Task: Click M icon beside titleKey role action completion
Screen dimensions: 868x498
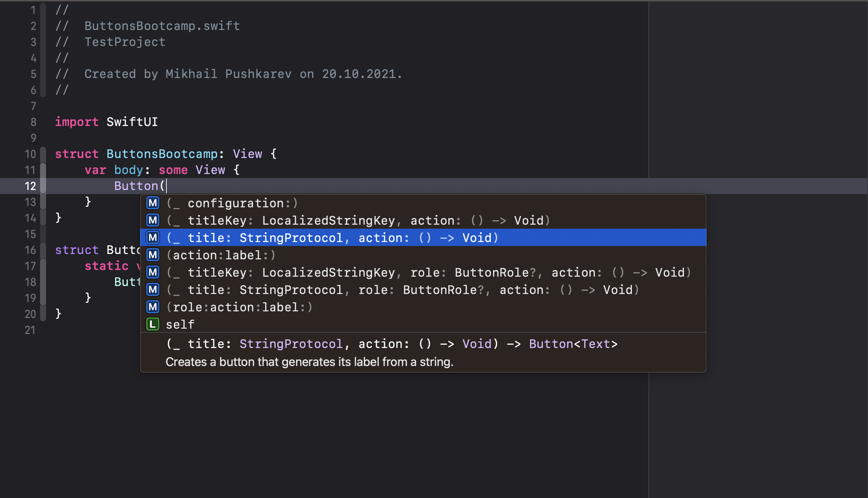Action: (153, 272)
